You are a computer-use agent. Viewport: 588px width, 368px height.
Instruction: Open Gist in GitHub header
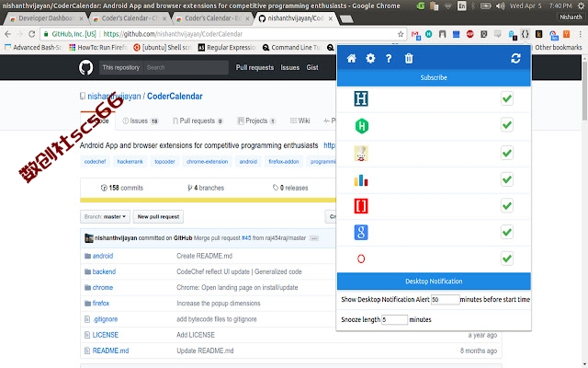[312, 67]
